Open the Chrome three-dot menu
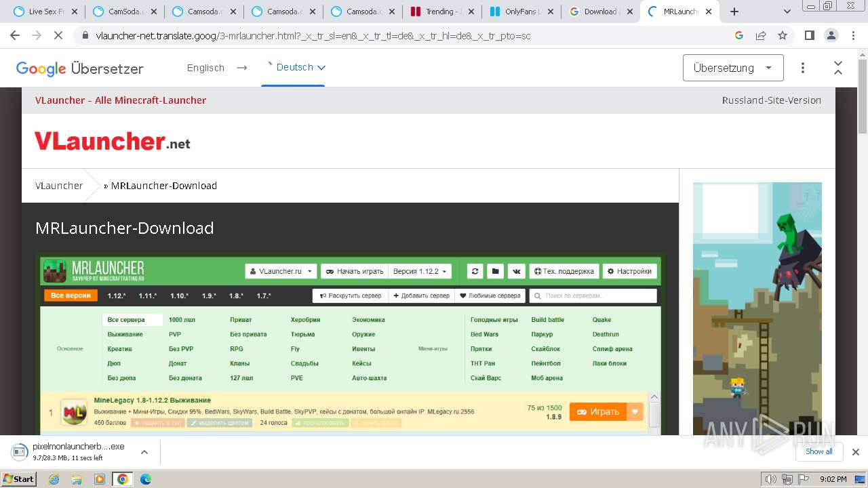 (x=852, y=35)
